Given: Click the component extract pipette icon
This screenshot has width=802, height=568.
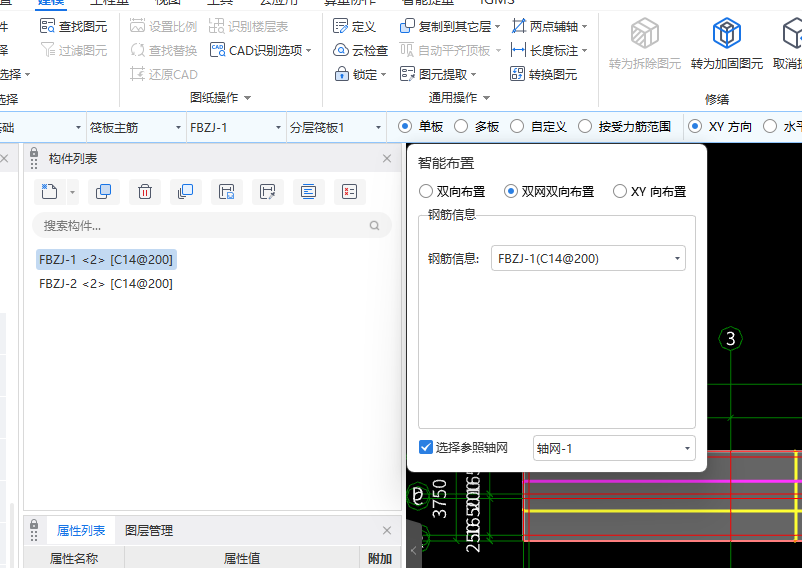Looking at the screenshot, I should click(268, 192).
